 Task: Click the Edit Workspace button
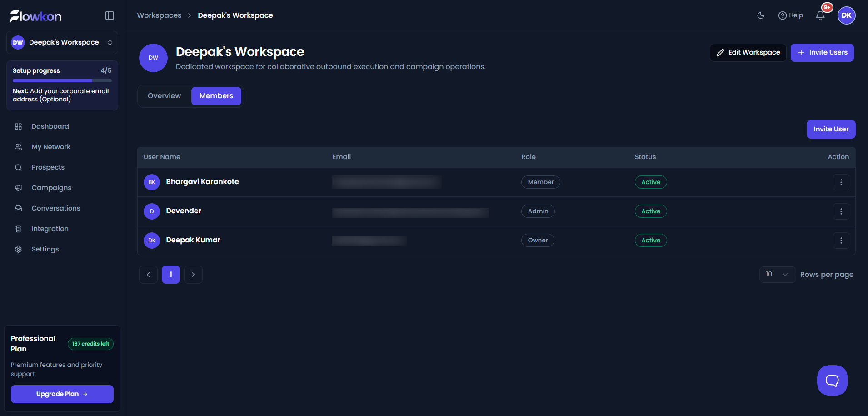(x=748, y=53)
